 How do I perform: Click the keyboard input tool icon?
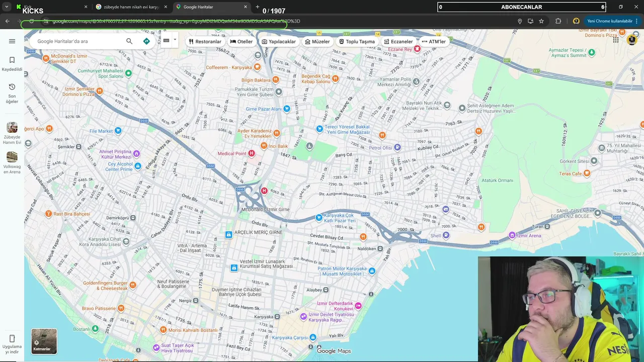(x=166, y=40)
